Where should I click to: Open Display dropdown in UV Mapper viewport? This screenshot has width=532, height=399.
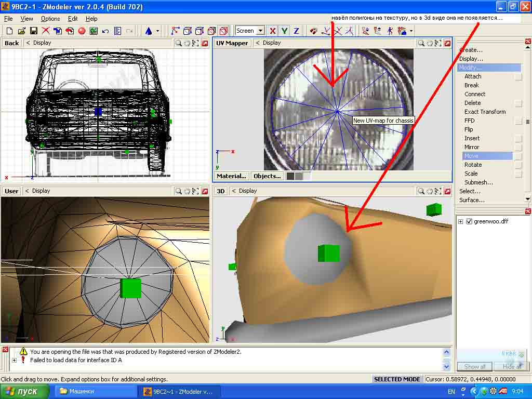click(268, 43)
